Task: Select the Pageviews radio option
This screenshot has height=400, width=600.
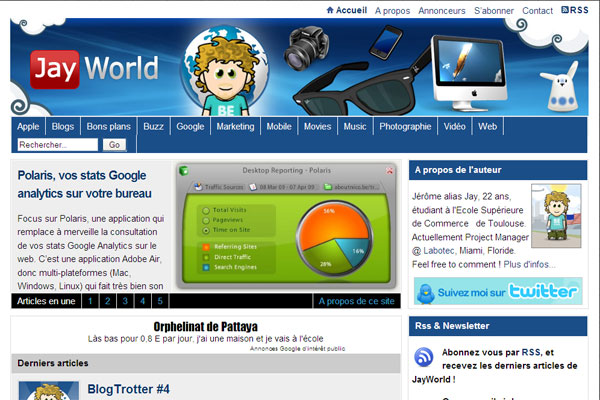Action: [x=206, y=220]
